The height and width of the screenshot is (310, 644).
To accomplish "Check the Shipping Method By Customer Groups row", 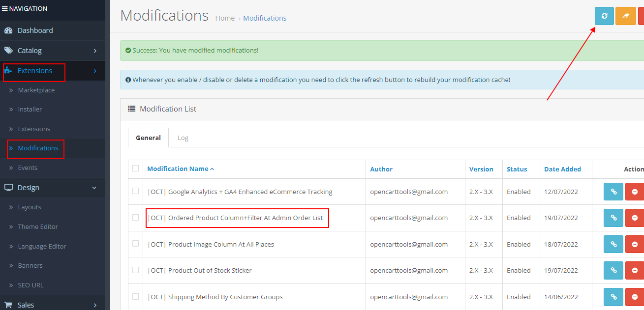I will click(x=135, y=297).
